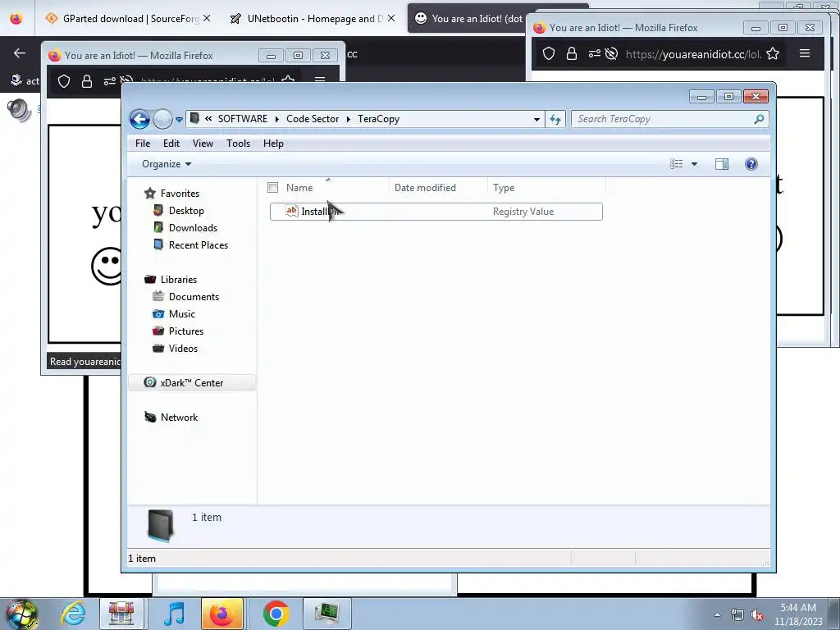
Task: Open Recent Places in navigation pane
Action: tap(199, 244)
